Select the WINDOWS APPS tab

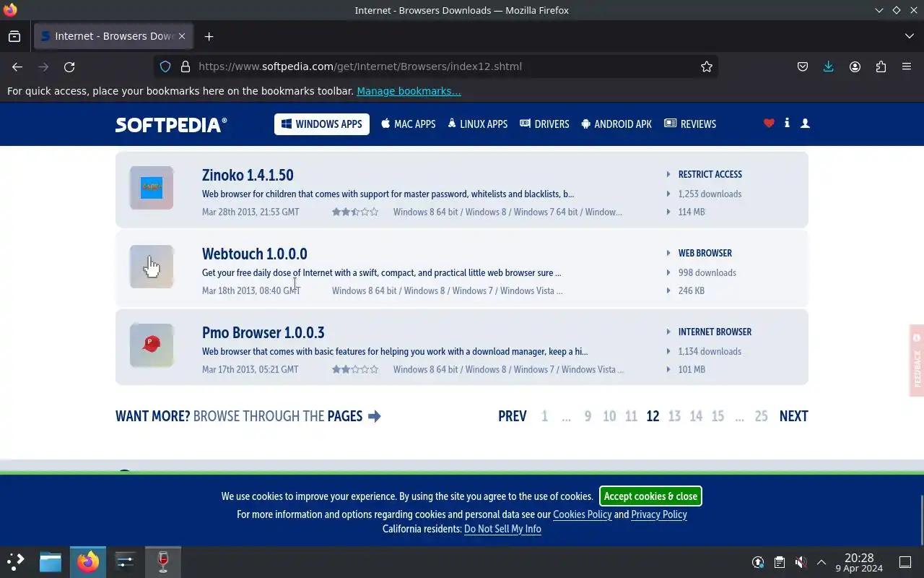(322, 124)
